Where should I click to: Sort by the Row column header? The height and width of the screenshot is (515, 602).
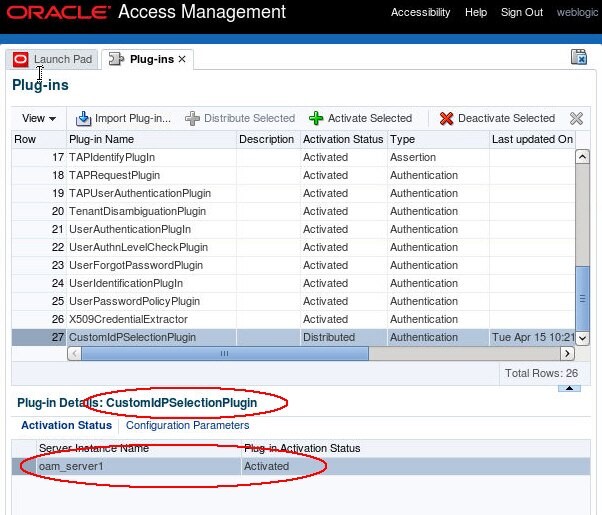coord(38,139)
